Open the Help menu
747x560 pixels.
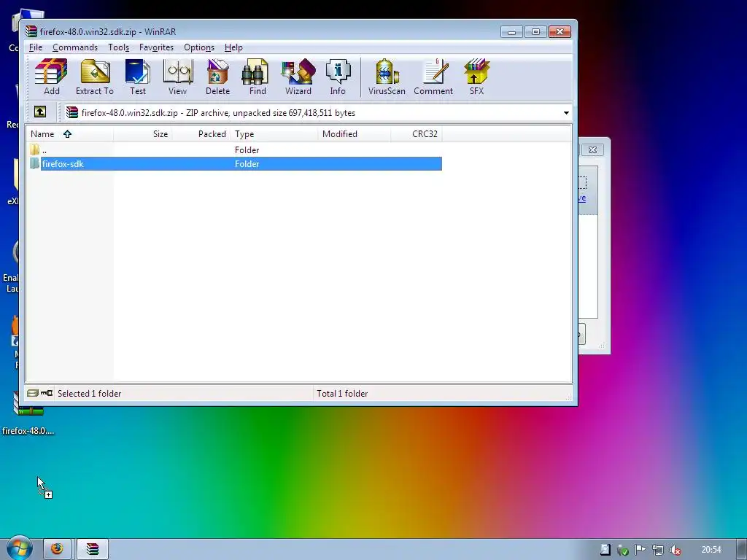click(x=233, y=47)
